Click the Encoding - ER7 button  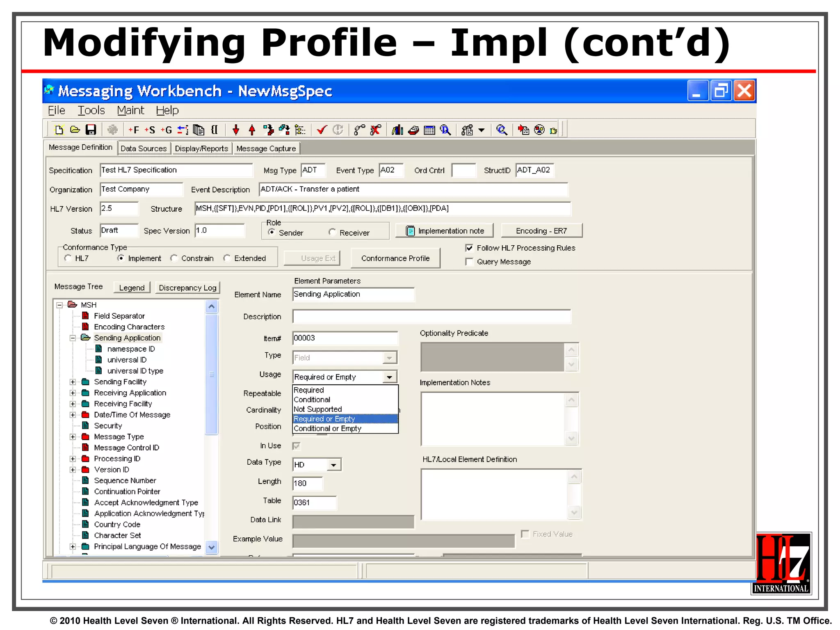pos(541,231)
